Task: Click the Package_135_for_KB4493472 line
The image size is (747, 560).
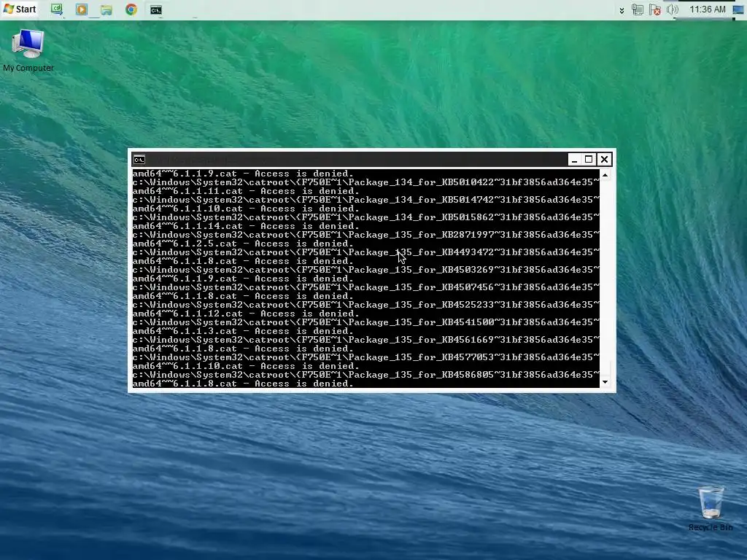Action: (x=366, y=252)
